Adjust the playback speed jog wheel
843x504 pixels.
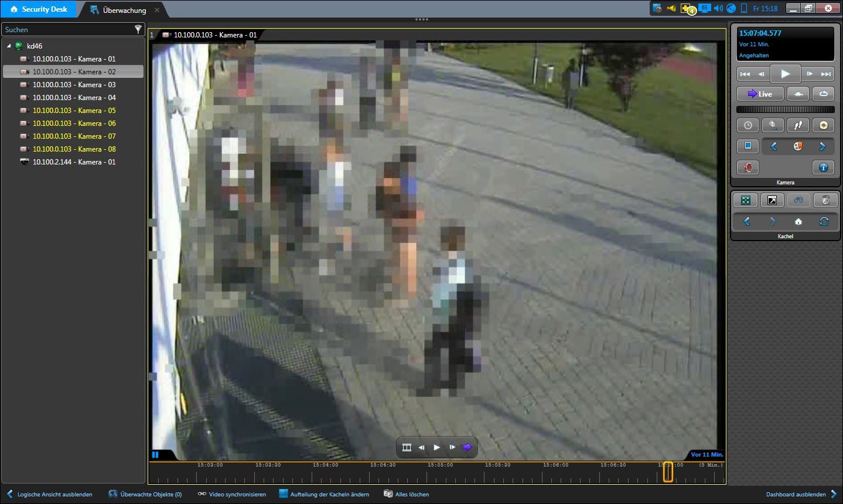785,109
